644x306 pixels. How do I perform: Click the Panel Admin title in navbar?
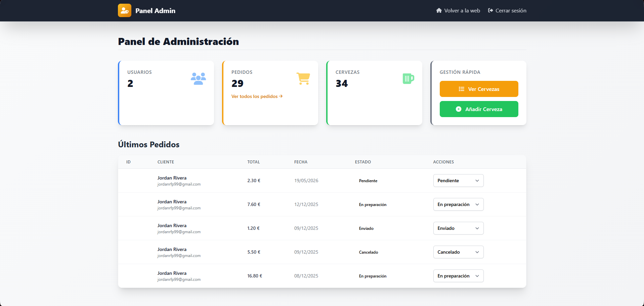155,11
